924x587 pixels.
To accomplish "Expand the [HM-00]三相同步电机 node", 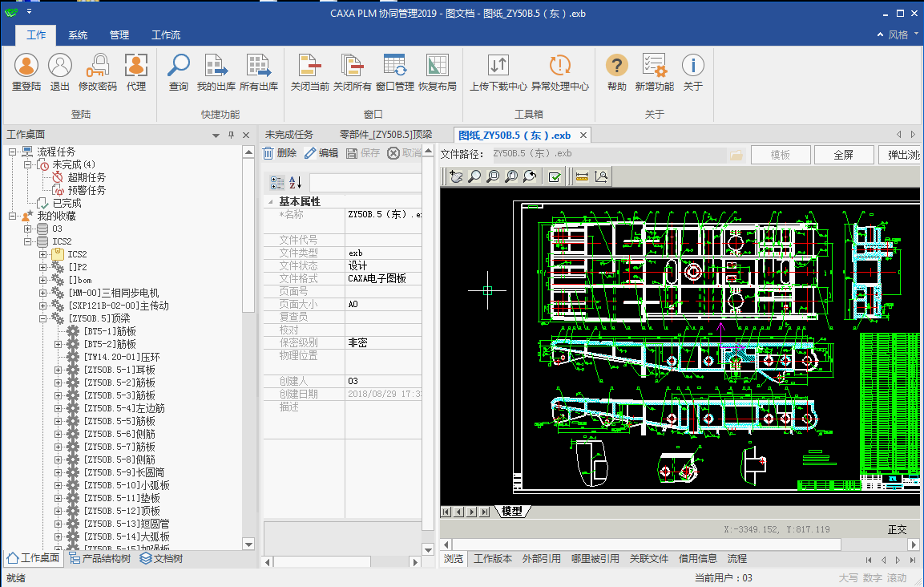I will [x=42, y=293].
